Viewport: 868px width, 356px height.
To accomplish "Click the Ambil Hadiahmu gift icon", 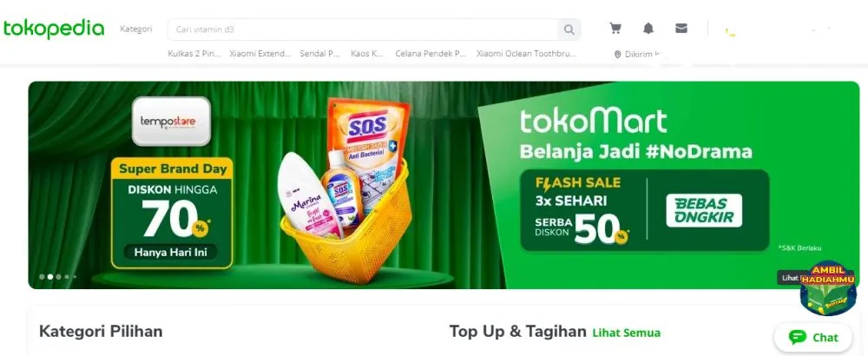I will (828, 288).
